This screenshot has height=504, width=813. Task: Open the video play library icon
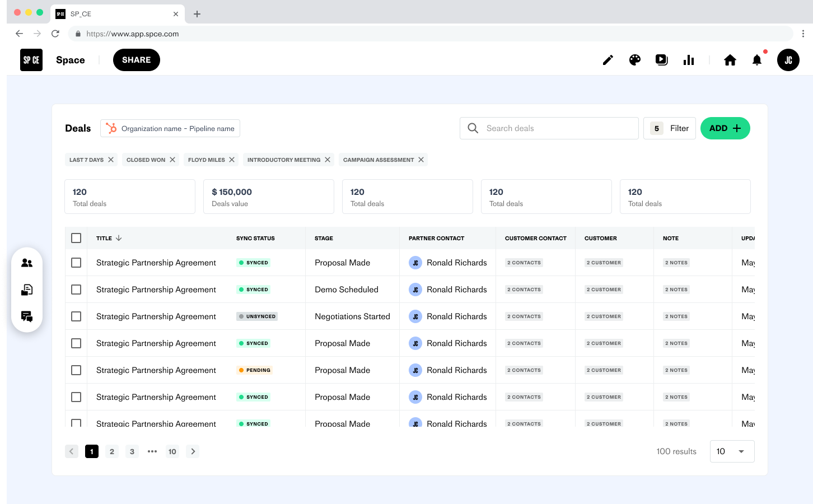661,60
